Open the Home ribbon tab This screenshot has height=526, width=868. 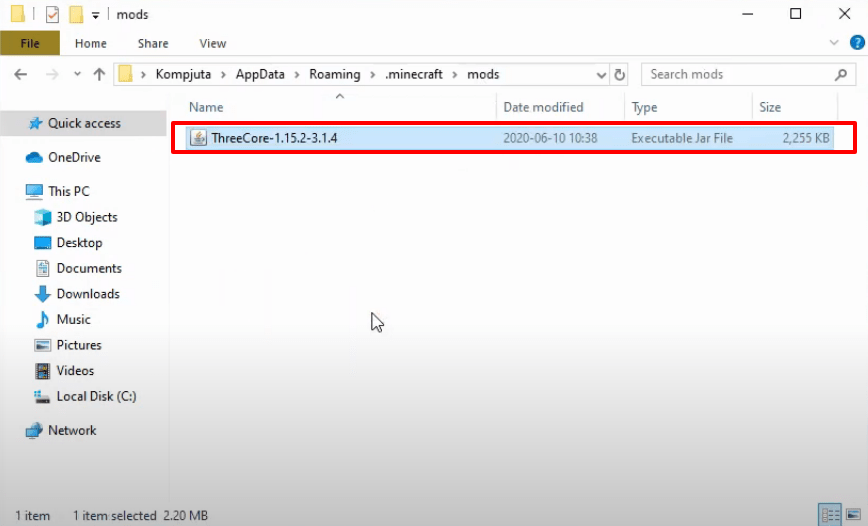point(91,43)
